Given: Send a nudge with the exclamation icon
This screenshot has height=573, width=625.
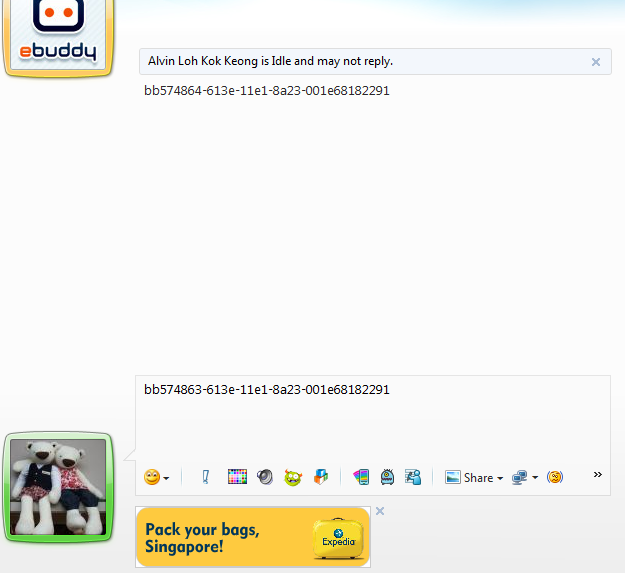Looking at the screenshot, I should pyautogui.click(x=206, y=477).
